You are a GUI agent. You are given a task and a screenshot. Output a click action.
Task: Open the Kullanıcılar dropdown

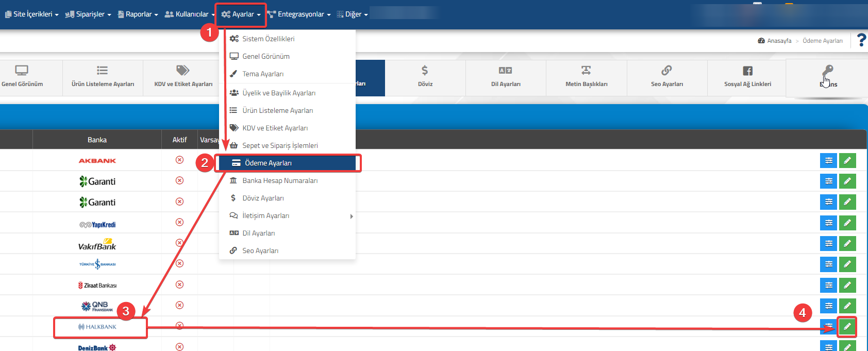pos(189,14)
